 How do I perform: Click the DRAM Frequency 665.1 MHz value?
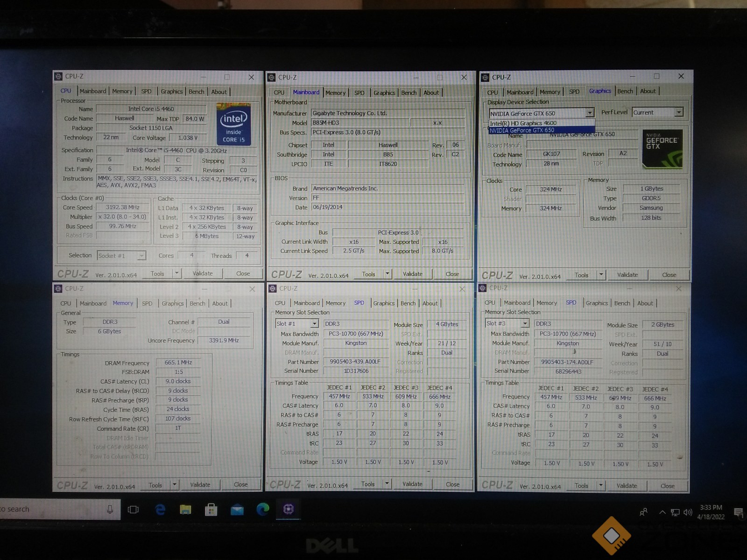click(178, 362)
